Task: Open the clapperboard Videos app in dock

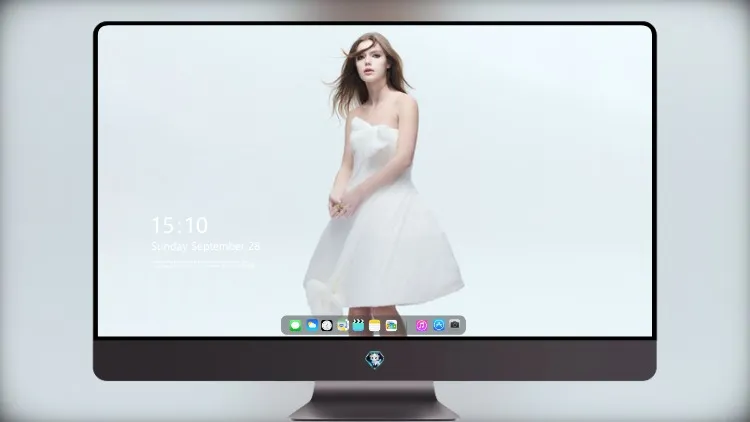Action: click(x=358, y=325)
